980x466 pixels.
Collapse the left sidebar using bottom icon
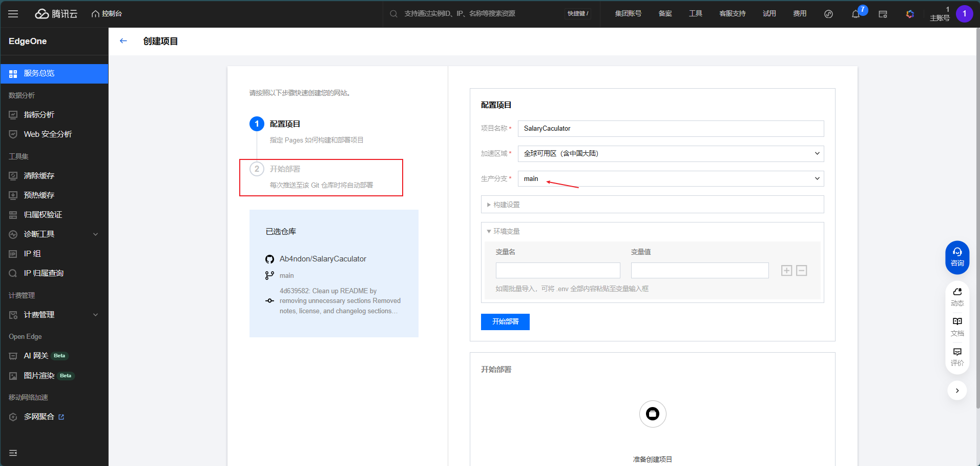pos(13,453)
